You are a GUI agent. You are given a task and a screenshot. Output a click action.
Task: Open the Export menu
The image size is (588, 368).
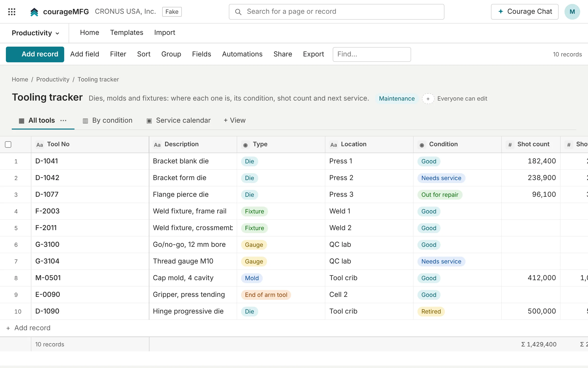pos(313,54)
